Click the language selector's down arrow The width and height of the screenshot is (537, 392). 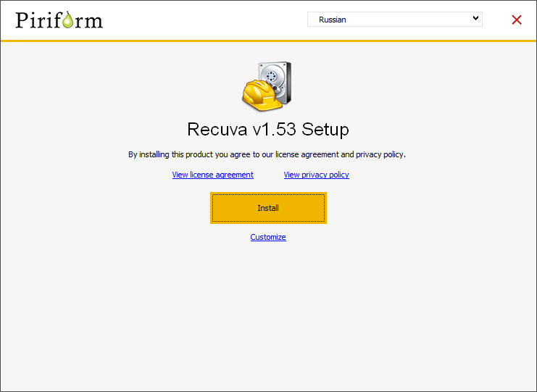[475, 19]
